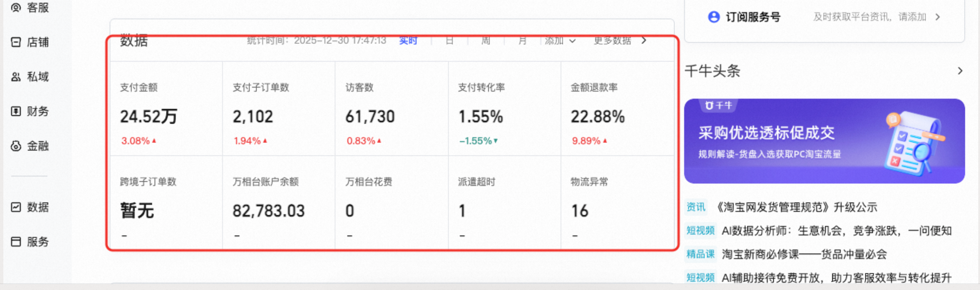Open 淘宝新商必修课 course headline

(804, 254)
